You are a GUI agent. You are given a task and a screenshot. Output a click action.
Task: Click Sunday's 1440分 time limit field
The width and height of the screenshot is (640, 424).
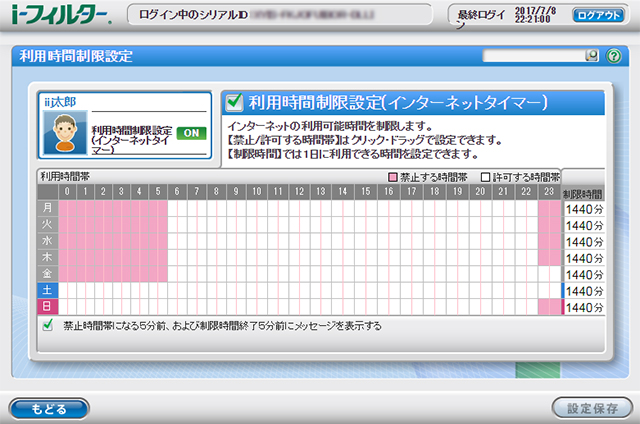pyautogui.click(x=584, y=305)
